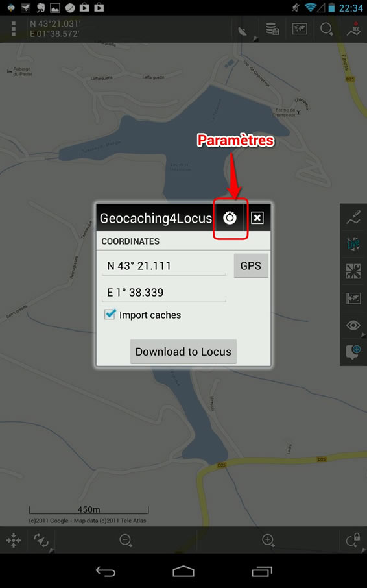
Task: Tap the 22:34 clock in status bar
Action: (351, 8)
